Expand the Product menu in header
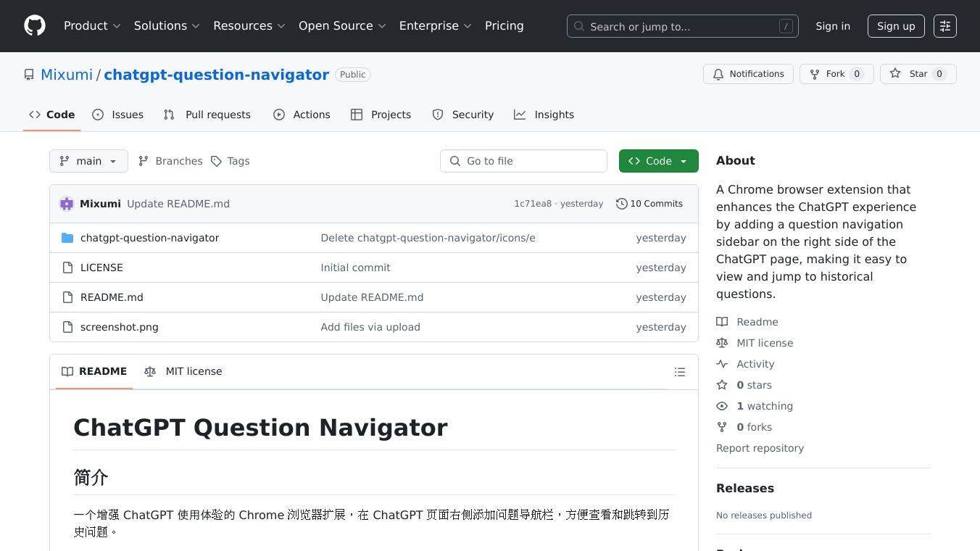 [92, 26]
